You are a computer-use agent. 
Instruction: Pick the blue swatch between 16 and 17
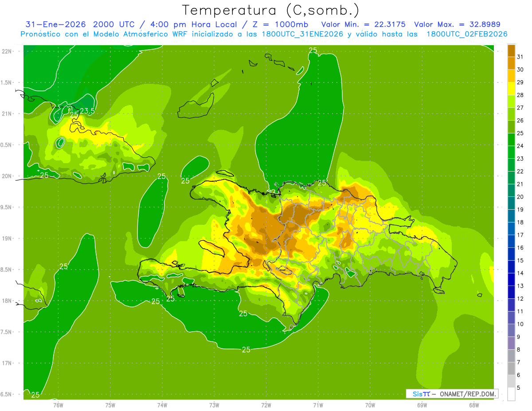[x=511, y=241]
